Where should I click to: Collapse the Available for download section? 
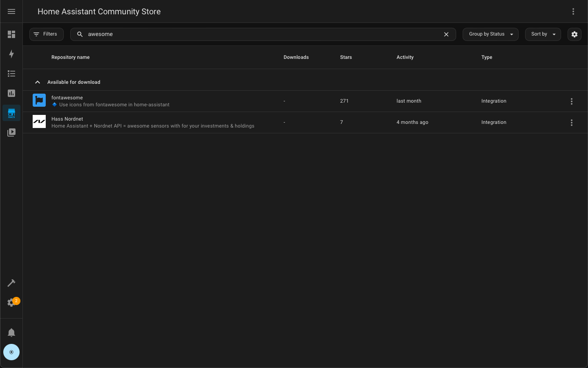tap(38, 82)
